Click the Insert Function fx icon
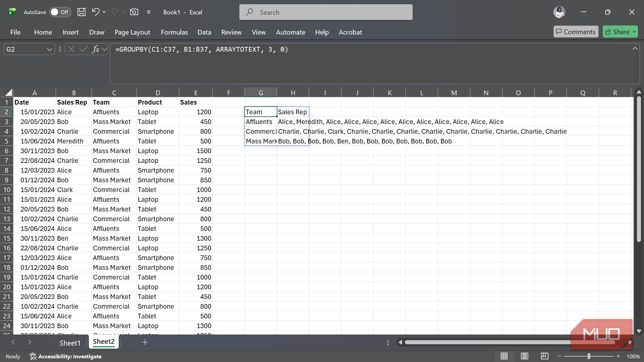Viewport: 644px width, 362px height. pyautogui.click(x=96, y=49)
